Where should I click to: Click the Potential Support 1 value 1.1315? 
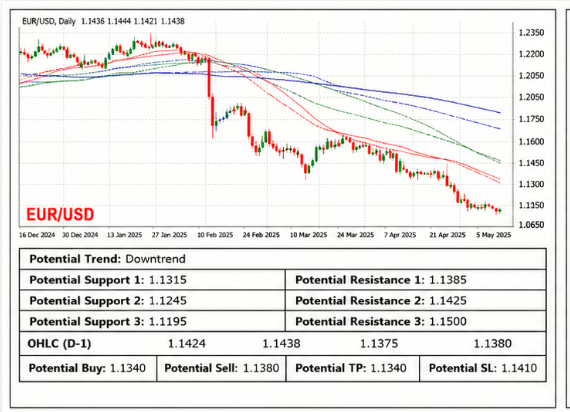tap(168, 280)
